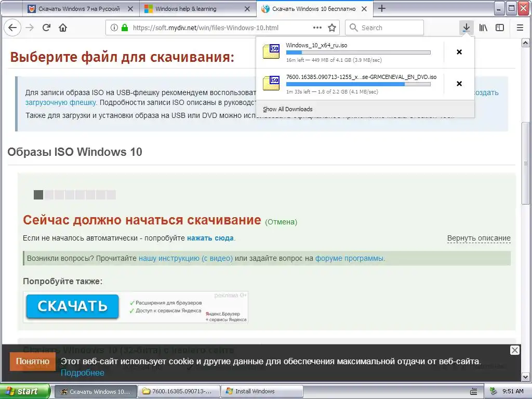Open the форуме программы link

click(350, 258)
